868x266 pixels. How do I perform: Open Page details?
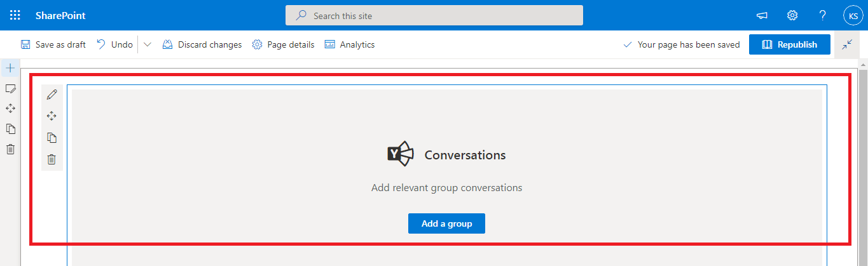click(x=283, y=44)
